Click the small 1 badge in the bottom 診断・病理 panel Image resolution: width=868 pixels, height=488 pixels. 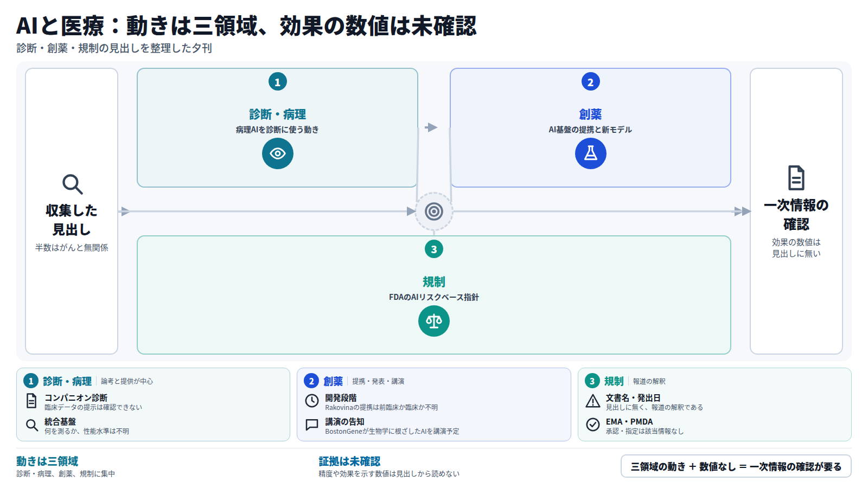pos(31,381)
